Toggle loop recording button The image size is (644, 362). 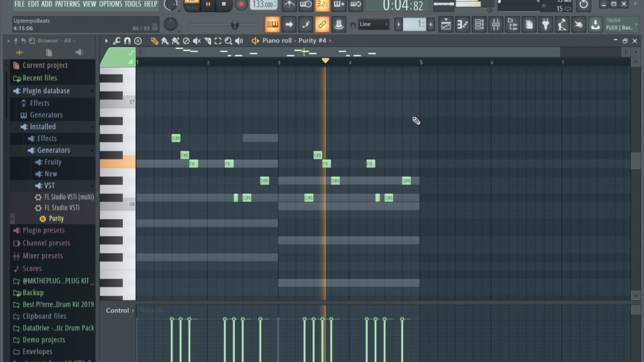pos(356,5)
